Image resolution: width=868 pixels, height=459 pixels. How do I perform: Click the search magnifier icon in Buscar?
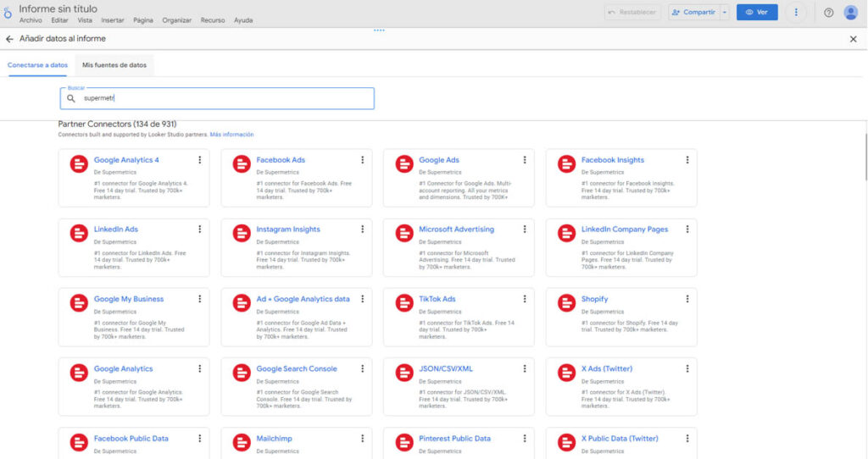pos(71,98)
